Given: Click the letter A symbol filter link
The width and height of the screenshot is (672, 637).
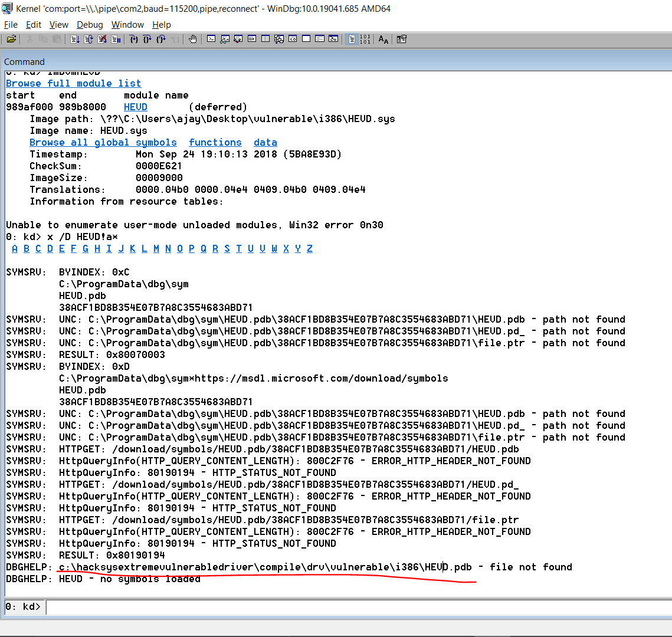Looking at the screenshot, I should (x=15, y=248).
